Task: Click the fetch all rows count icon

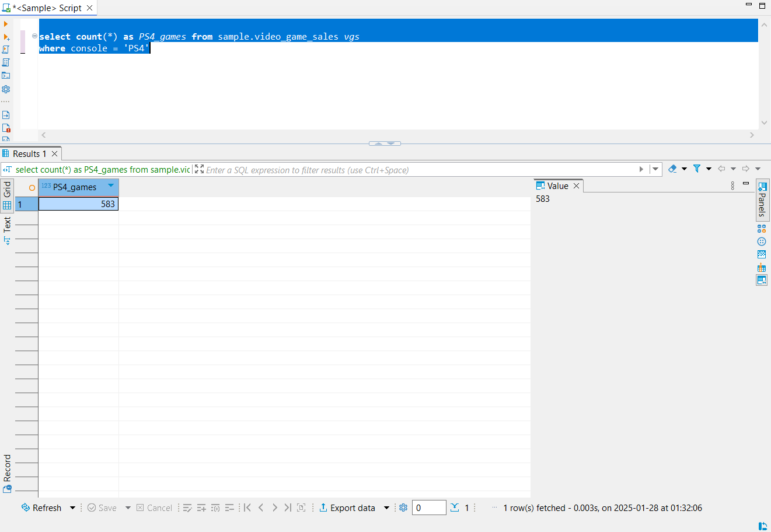Action: [x=455, y=508]
